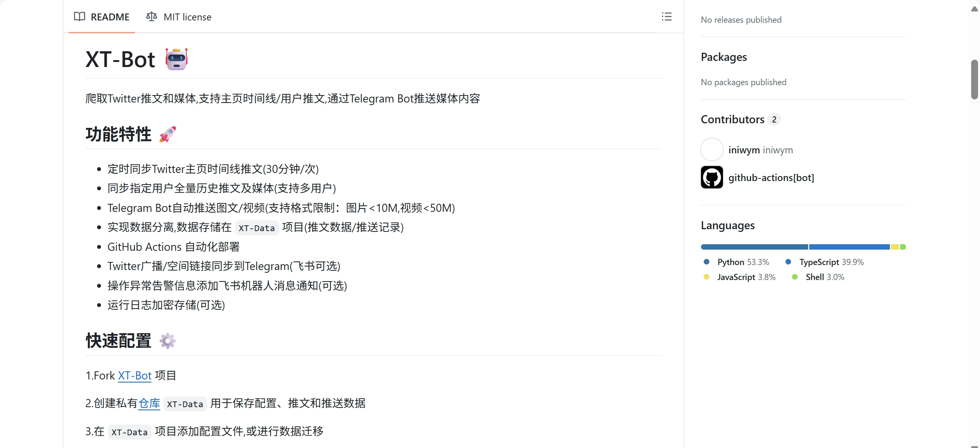Click the JavaScript yellow color dot
Image resolution: width=980 pixels, height=448 pixels.
pyautogui.click(x=706, y=277)
